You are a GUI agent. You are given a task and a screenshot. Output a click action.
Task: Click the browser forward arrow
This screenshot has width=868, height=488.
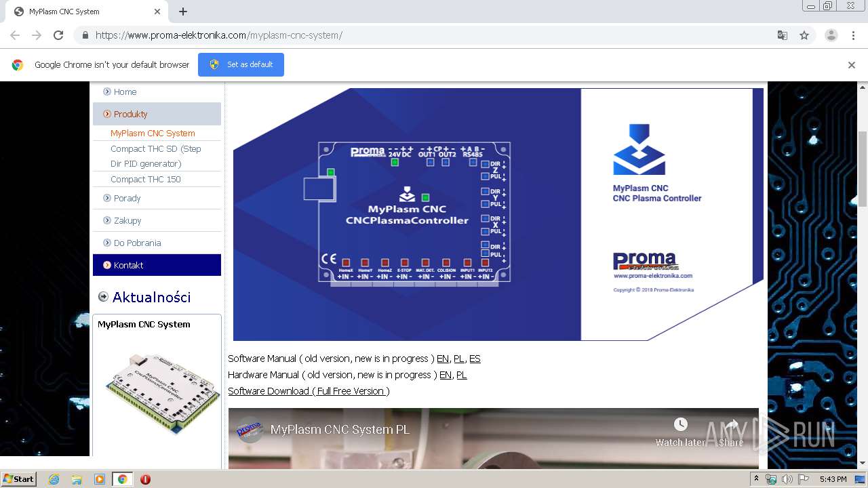point(37,35)
